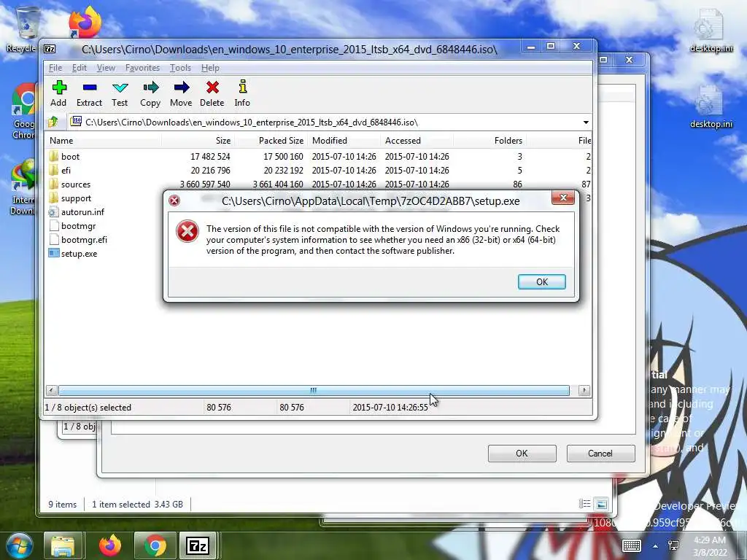The height and width of the screenshot is (560, 747).
Task: Open the Edit menu
Action: click(79, 68)
